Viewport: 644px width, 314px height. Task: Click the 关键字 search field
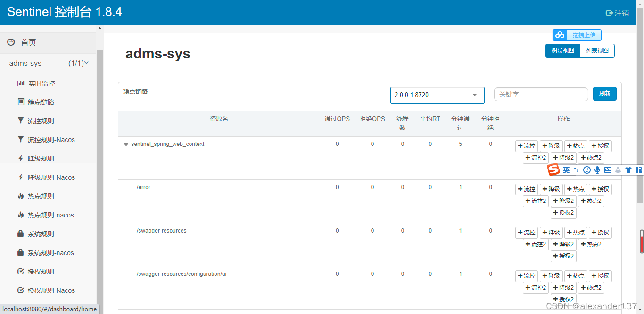tap(541, 94)
